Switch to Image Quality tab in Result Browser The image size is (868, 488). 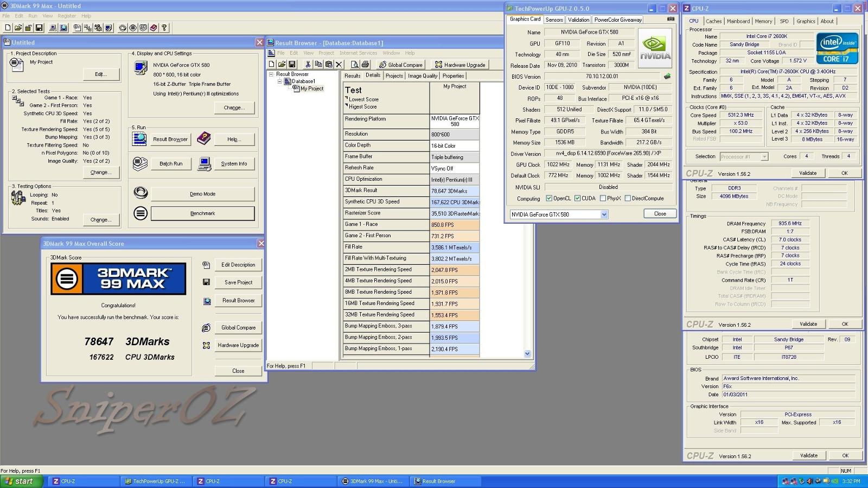[423, 76]
